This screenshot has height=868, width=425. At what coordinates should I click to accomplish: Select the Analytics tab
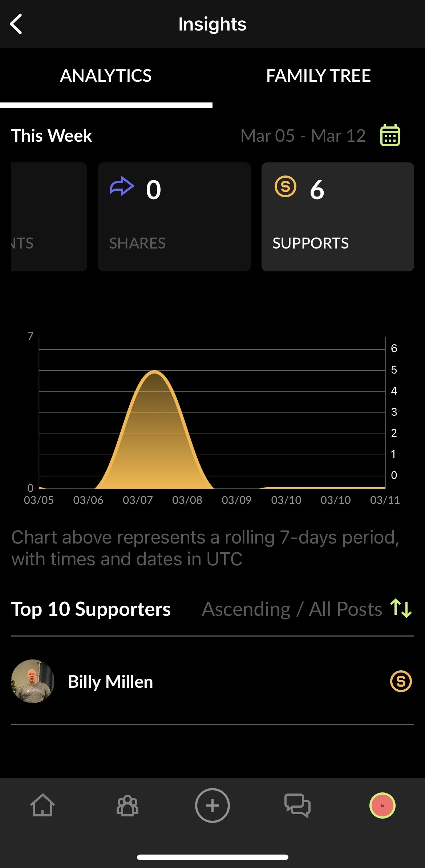pyautogui.click(x=106, y=76)
